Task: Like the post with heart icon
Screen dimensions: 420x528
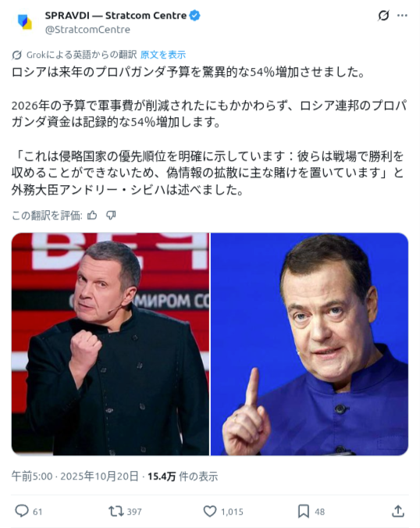Action: 210,512
